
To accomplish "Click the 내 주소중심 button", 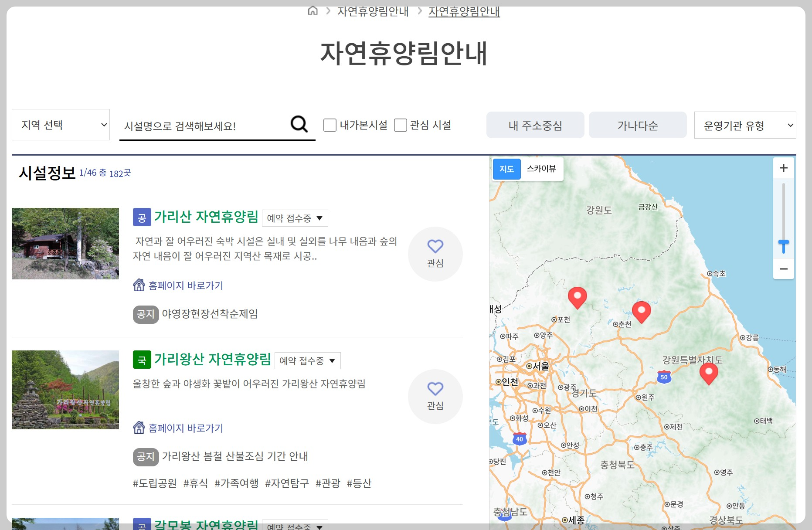I will tap(535, 125).
